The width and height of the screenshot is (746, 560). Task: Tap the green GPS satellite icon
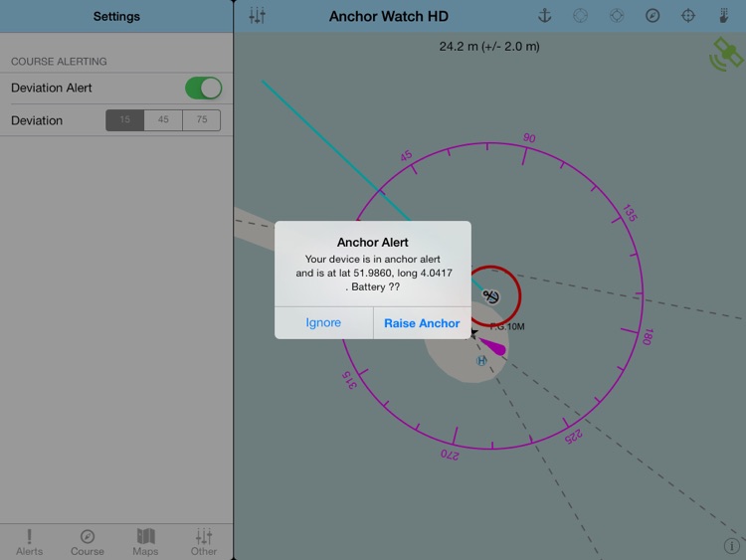[x=725, y=55]
